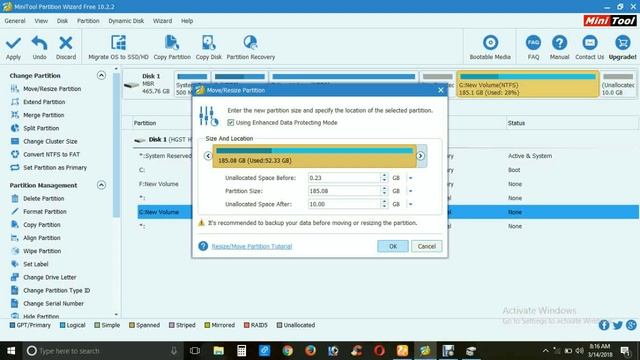
Task: Select Merge Partition in sidebar
Action: click(x=44, y=115)
